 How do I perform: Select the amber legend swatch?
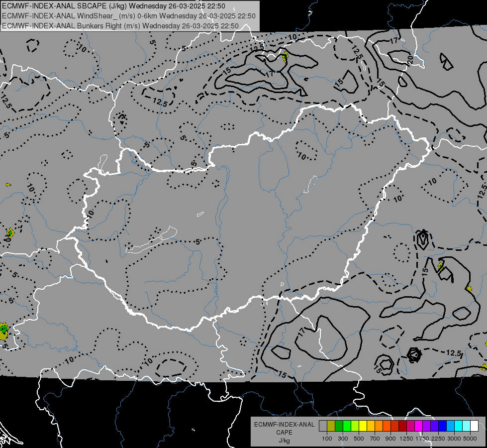click(371, 426)
